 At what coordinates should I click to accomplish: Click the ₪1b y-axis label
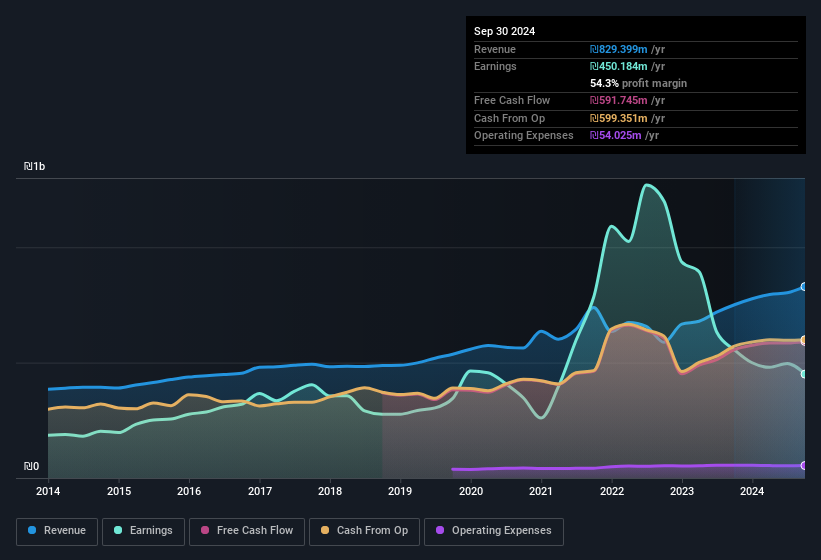click(x=34, y=166)
